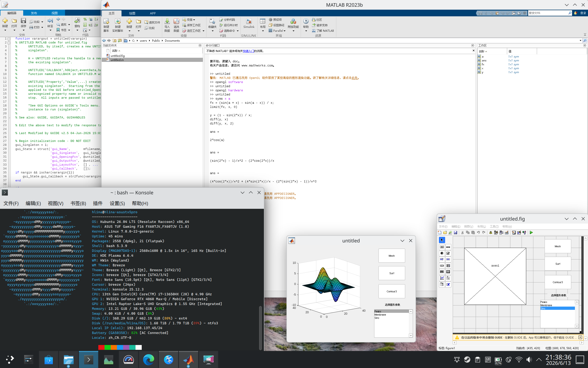Open the 布局 (Layout) dropdown
588x368 pixels.
[263, 25]
